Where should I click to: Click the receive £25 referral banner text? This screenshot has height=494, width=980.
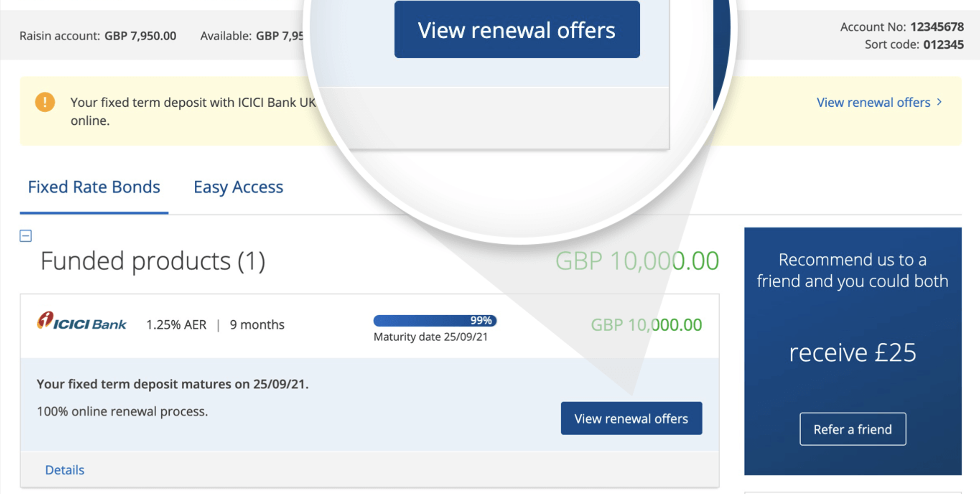point(853,352)
